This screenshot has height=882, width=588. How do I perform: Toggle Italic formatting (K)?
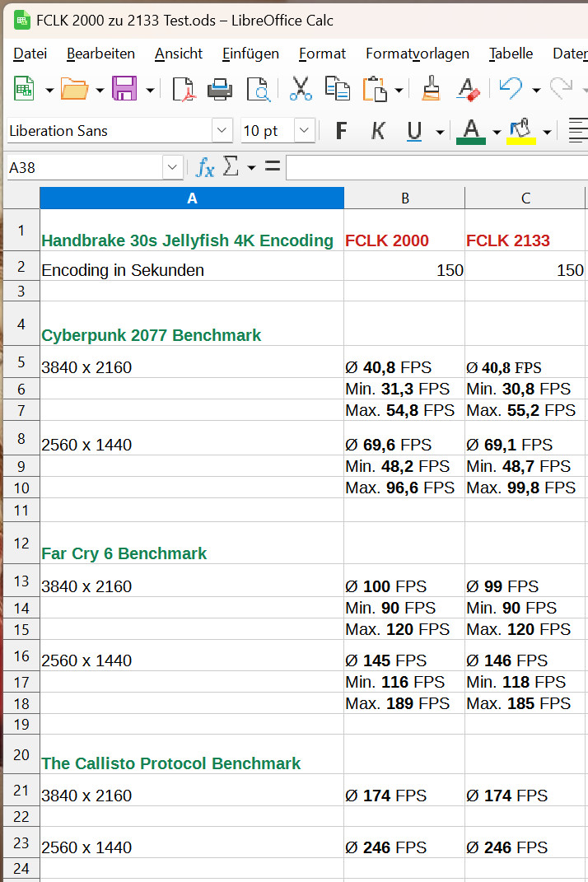[x=378, y=131]
